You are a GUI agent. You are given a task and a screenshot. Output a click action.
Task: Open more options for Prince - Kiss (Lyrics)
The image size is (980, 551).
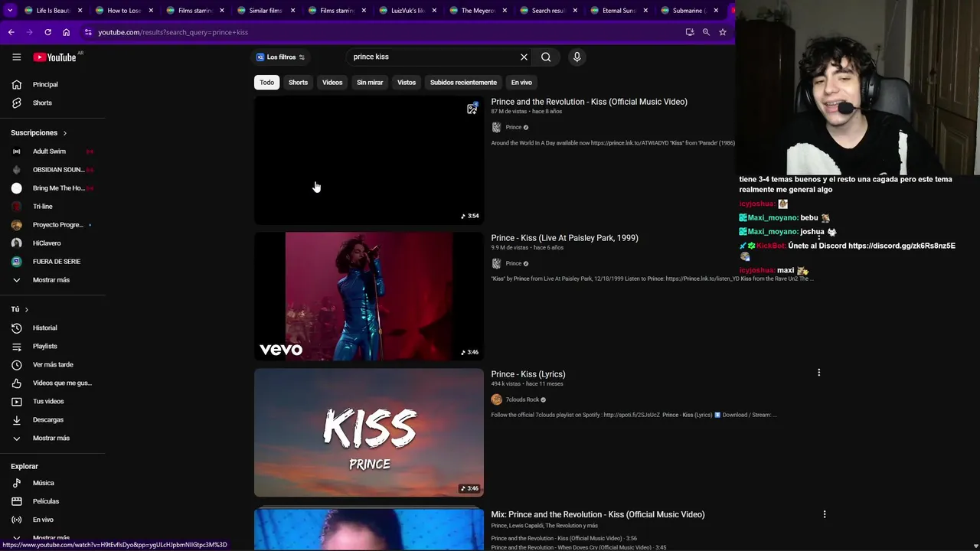tap(819, 373)
